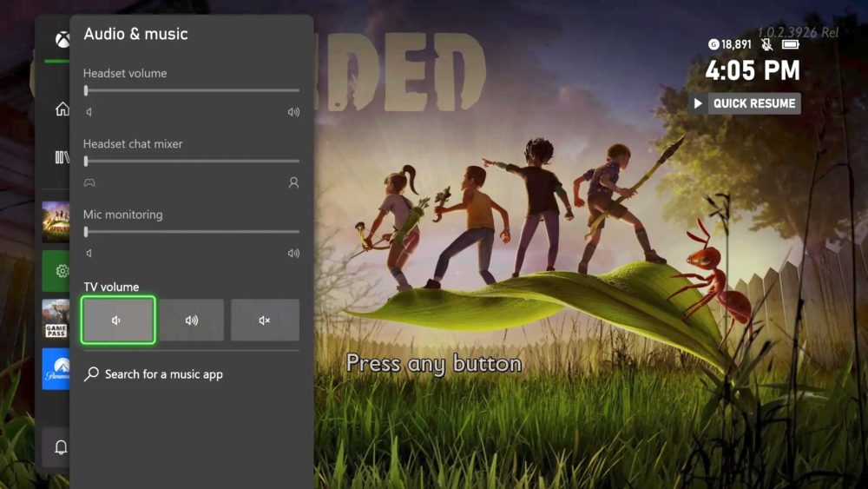868x489 pixels.
Task: Set TV volume down button
Action: (x=118, y=320)
